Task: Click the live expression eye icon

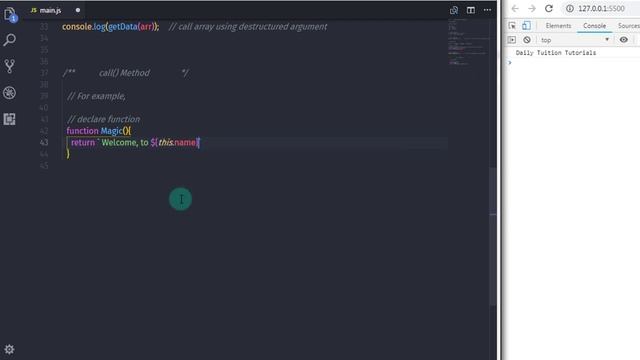Action: pos(623,40)
